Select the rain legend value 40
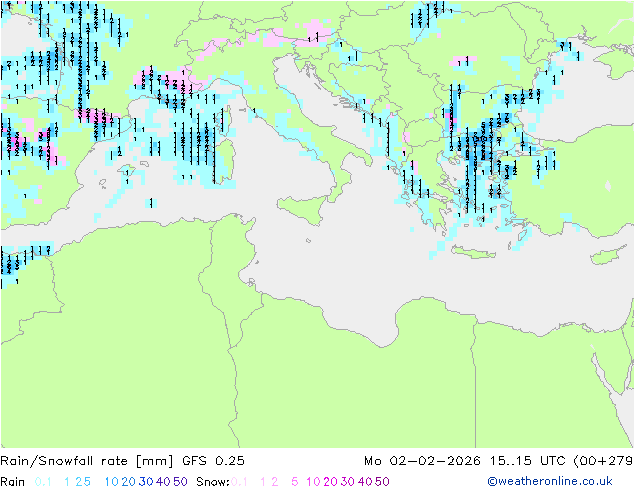 163,482
